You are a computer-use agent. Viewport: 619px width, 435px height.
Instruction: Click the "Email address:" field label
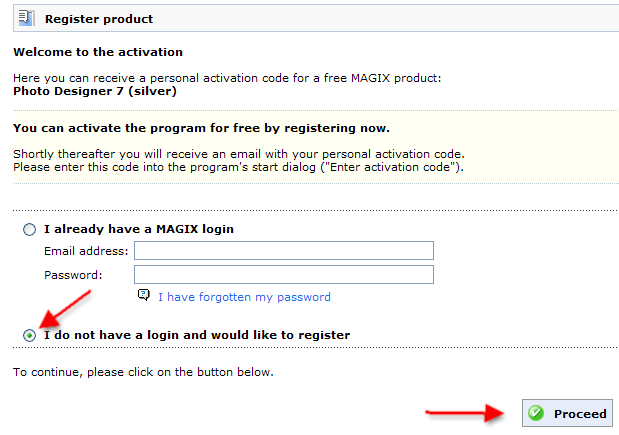point(86,251)
